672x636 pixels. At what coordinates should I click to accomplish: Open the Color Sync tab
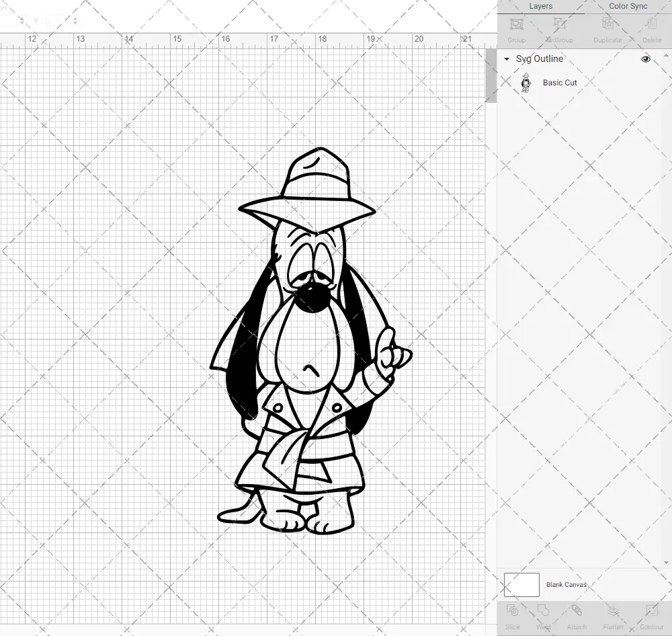(628, 6)
